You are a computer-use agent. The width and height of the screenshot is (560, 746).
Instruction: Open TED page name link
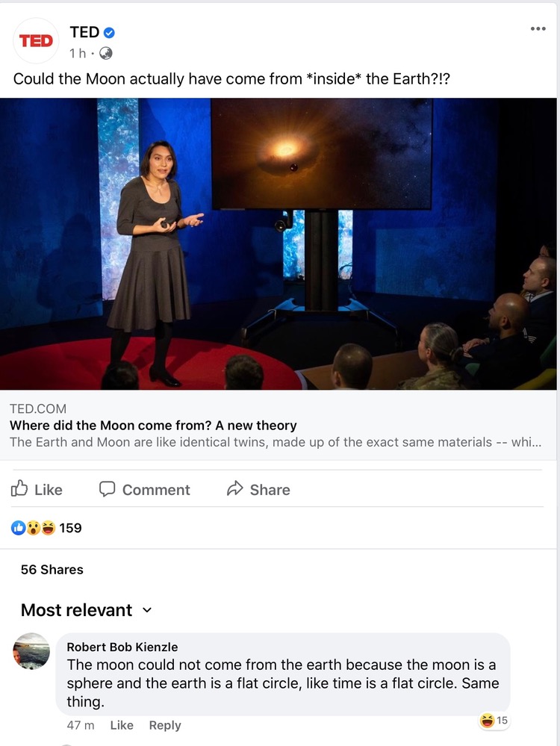[84, 32]
